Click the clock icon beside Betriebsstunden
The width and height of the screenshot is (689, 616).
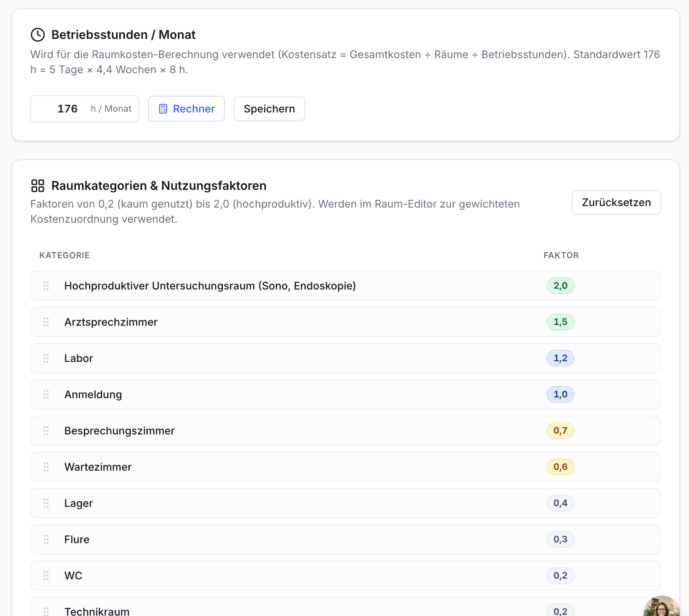pyautogui.click(x=38, y=35)
